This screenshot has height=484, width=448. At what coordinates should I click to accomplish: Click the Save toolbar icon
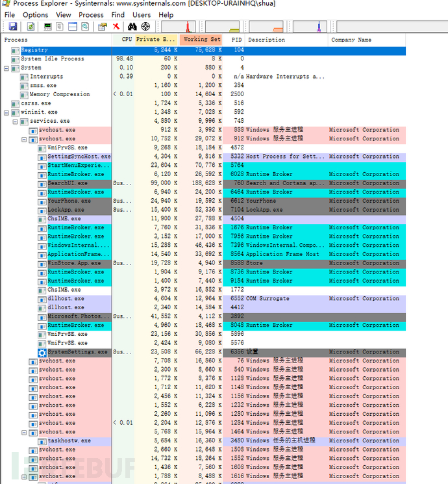pos(13,26)
